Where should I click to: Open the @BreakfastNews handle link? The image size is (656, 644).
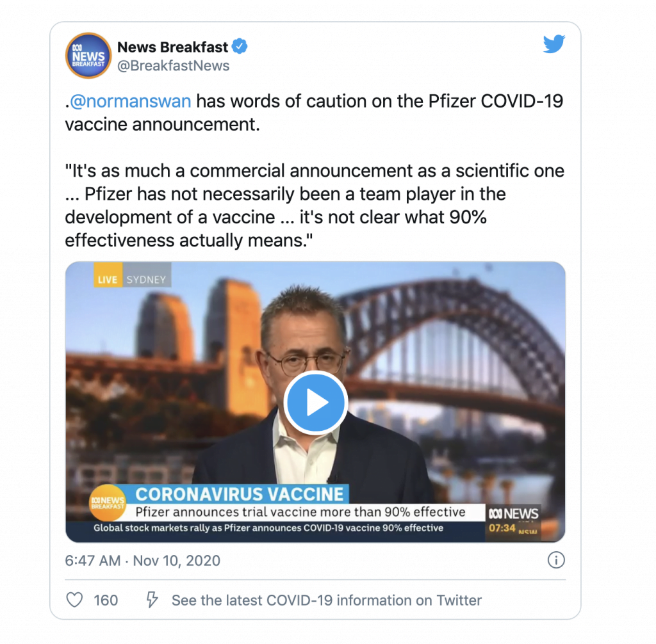click(x=173, y=66)
